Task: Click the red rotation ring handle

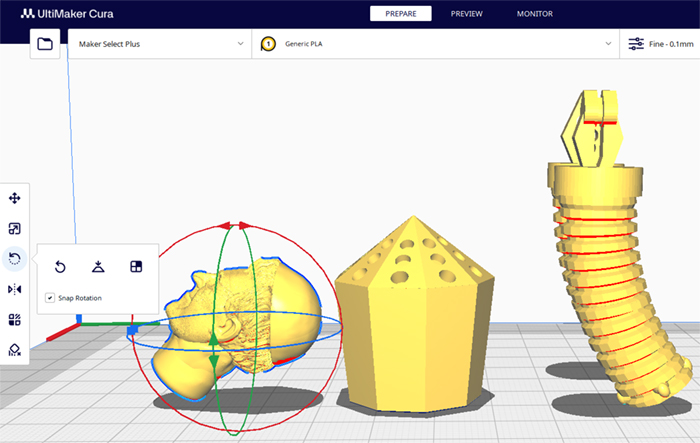Action: point(235,226)
